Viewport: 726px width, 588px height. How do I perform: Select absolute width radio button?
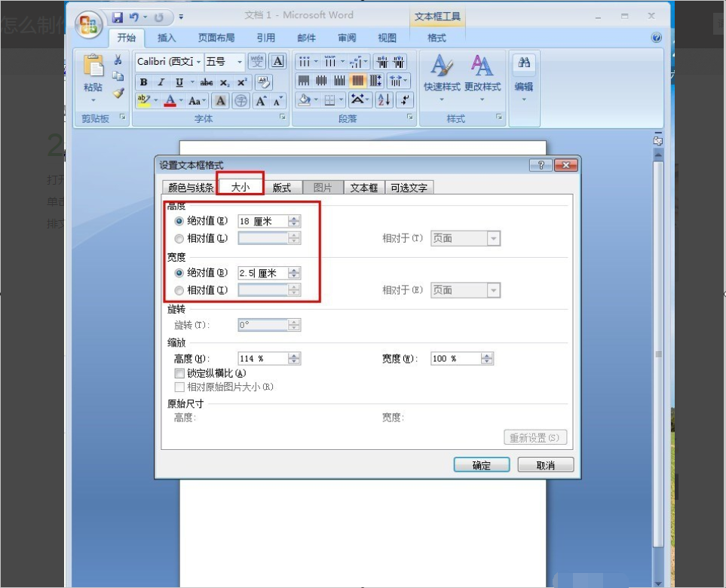point(179,273)
